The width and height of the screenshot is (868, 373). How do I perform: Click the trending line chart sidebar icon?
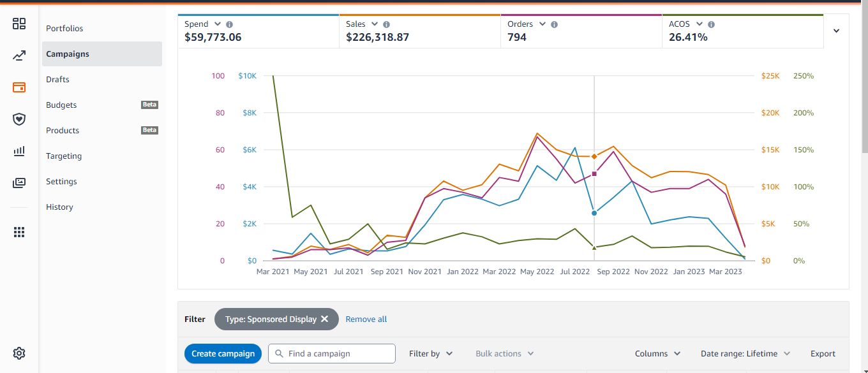point(19,56)
